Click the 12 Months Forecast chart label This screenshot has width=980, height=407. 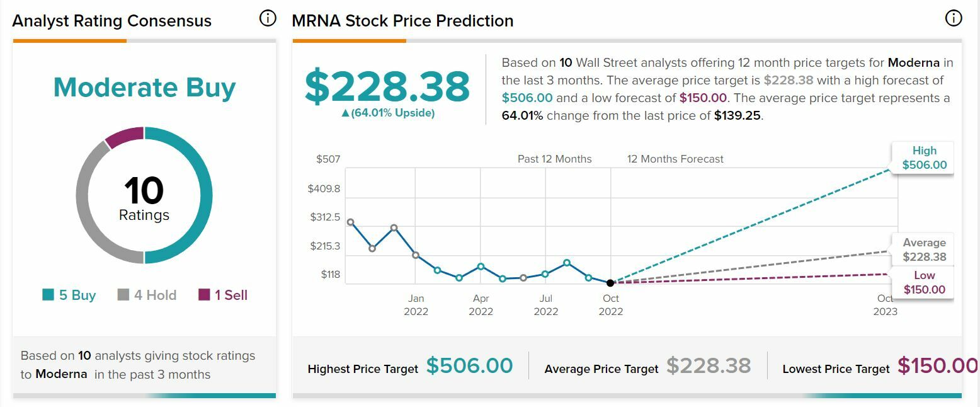[x=675, y=159]
